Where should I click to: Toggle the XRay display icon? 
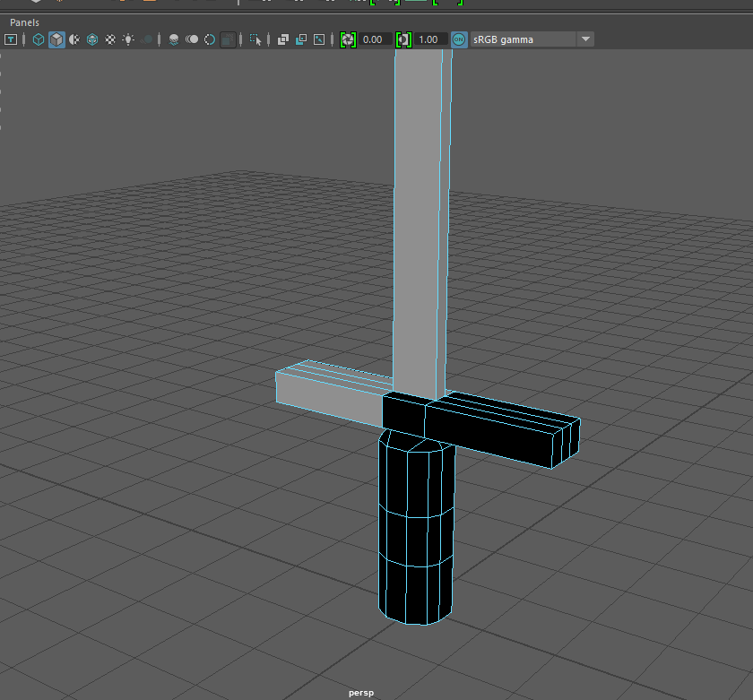tap(282, 39)
